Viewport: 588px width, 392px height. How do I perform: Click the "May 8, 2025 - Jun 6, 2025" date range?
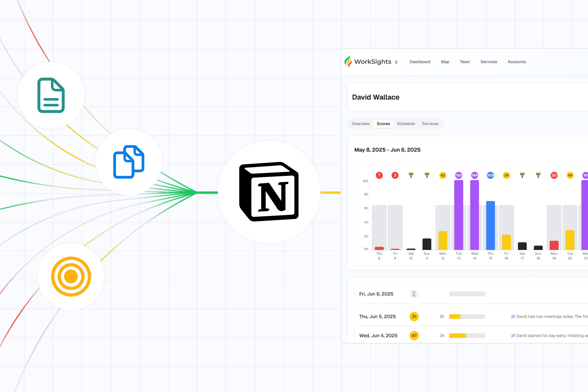[387, 150]
